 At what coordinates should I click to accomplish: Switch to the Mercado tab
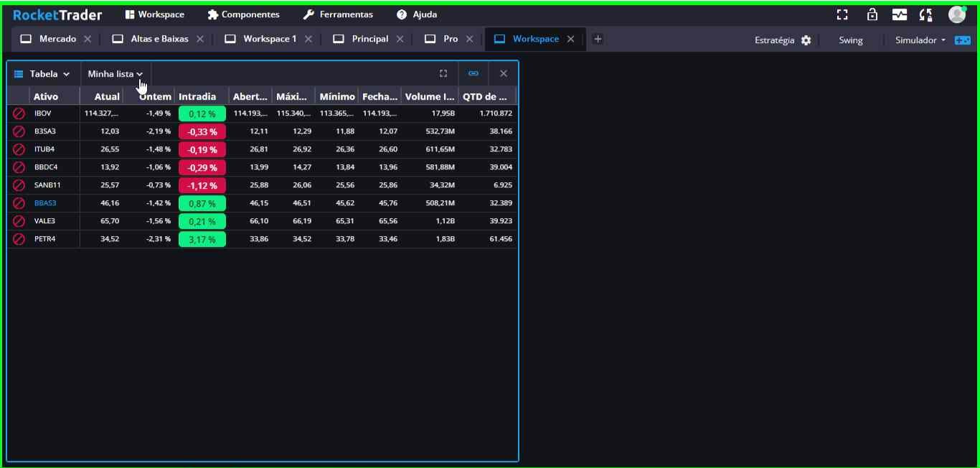tap(48, 39)
